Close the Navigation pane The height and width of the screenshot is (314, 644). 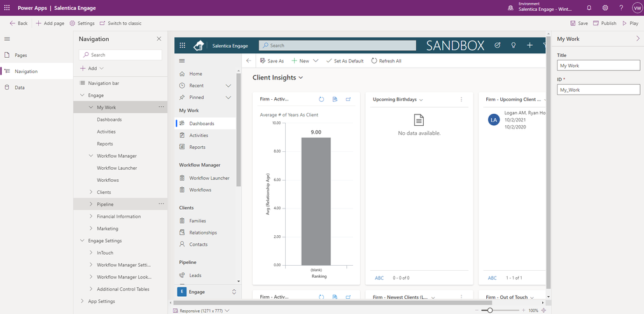pos(159,39)
